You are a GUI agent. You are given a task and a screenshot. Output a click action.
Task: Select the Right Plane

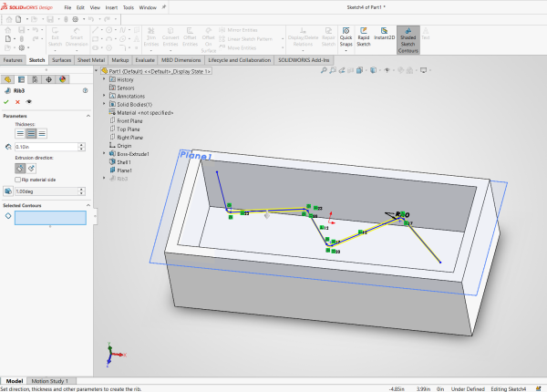[127, 138]
